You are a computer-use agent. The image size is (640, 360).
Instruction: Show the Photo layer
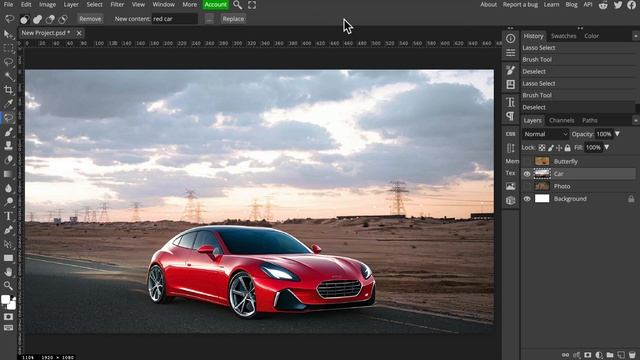point(527,187)
